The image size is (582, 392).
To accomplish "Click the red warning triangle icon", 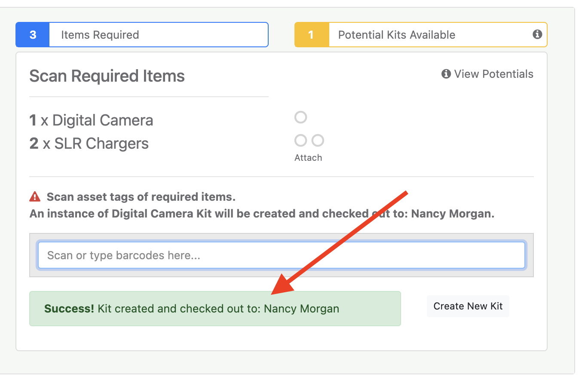I will 34,196.
